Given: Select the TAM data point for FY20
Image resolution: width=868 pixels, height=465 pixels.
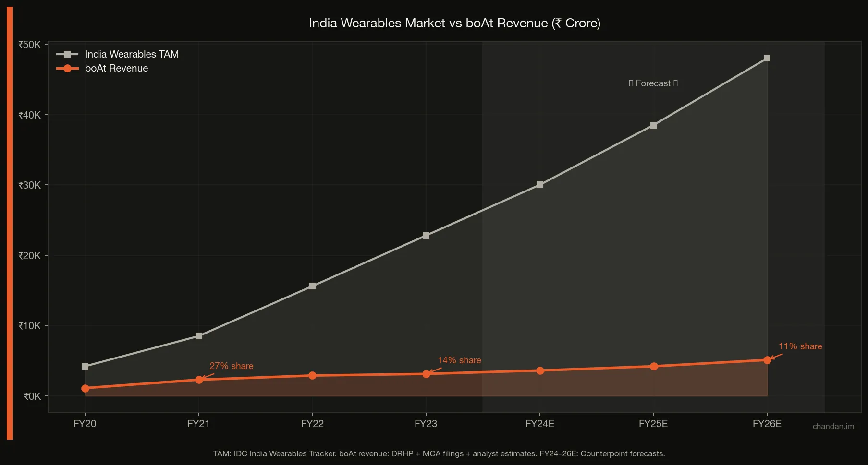Looking at the screenshot, I should click(85, 366).
